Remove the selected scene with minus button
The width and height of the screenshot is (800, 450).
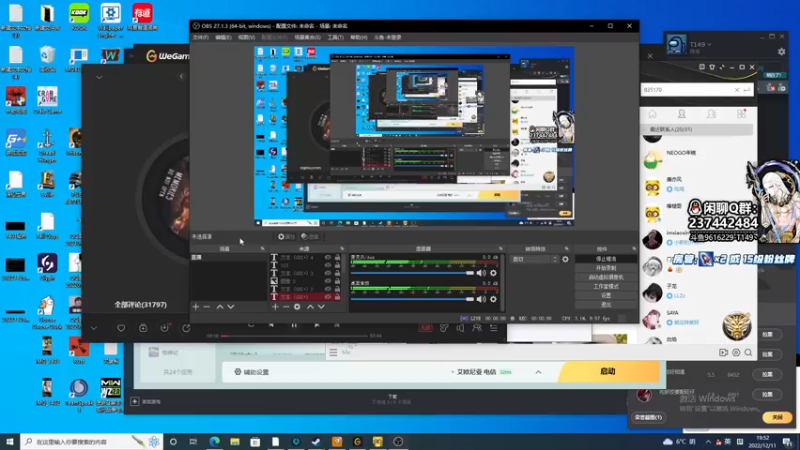pyautogui.click(x=207, y=307)
